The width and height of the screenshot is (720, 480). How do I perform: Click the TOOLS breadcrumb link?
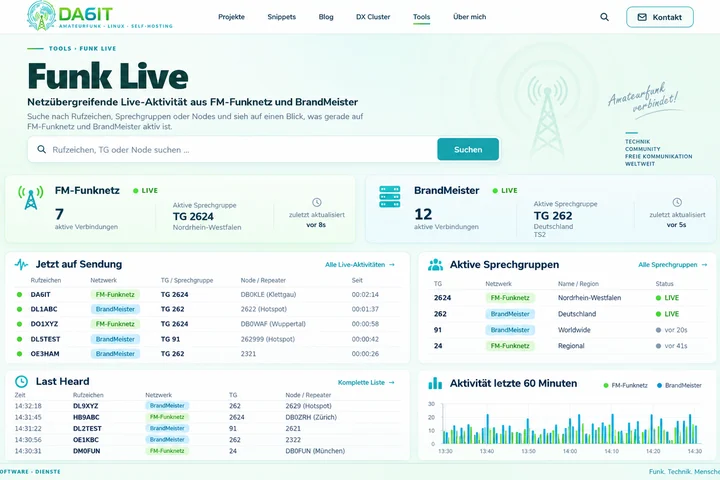tap(60, 48)
